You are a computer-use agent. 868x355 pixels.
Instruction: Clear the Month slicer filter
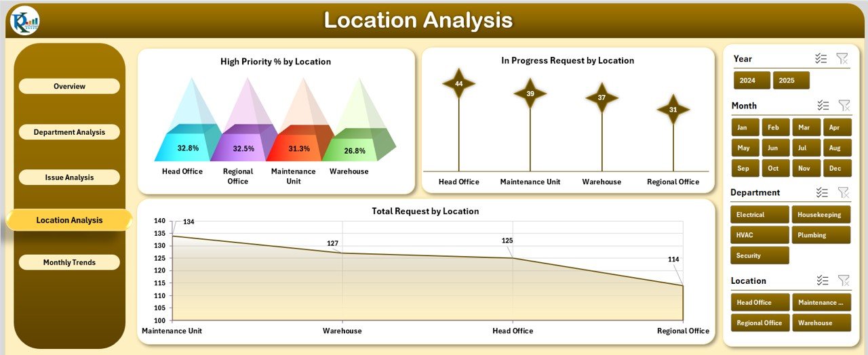point(844,106)
